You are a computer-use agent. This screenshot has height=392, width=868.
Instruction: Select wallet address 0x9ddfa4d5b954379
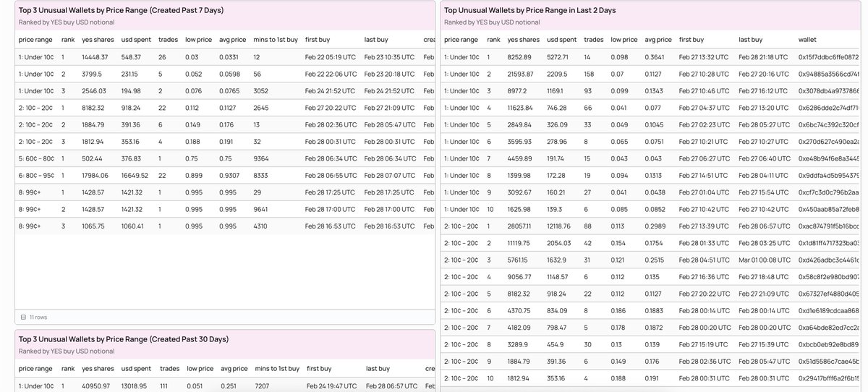pos(828,176)
